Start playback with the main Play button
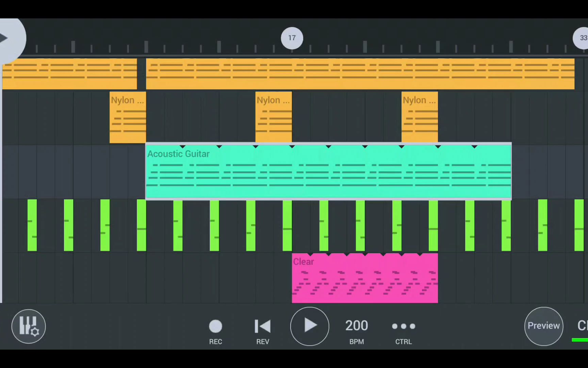Image resolution: width=588 pixels, height=368 pixels. tap(310, 326)
